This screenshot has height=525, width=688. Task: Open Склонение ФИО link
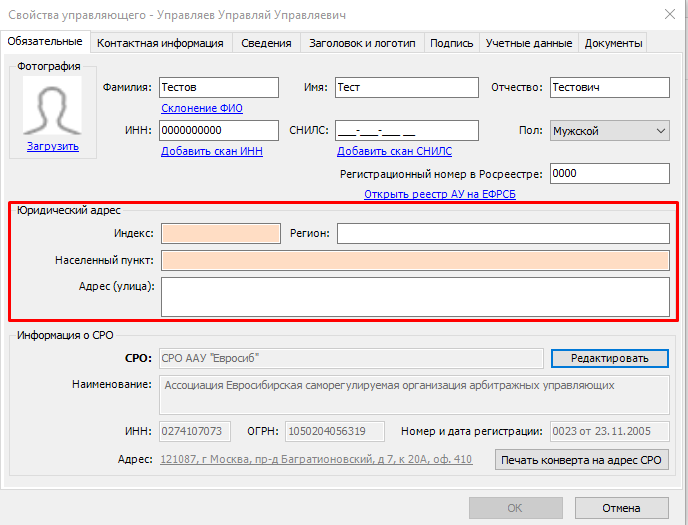tap(202, 108)
